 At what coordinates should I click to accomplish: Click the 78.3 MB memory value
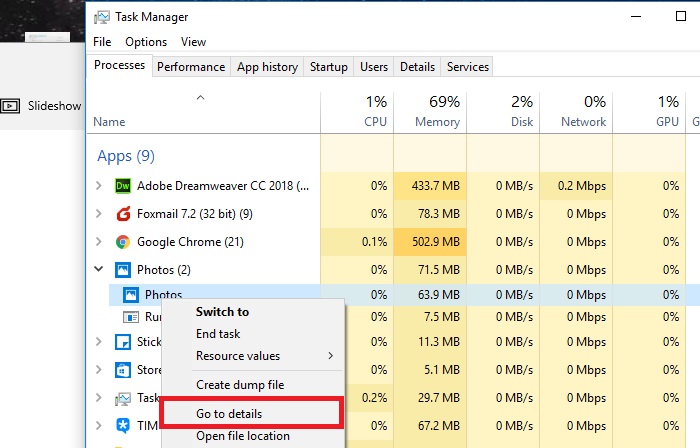pos(439,214)
